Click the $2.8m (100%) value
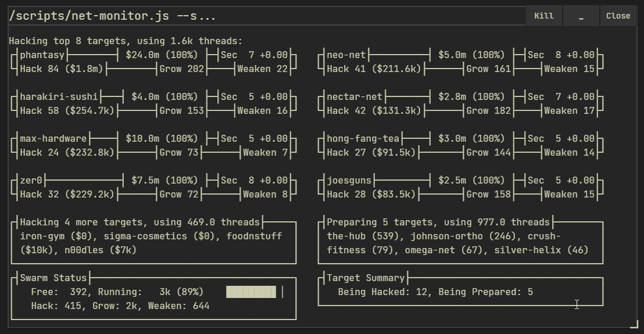The height and width of the screenshot is (334, 644). 471,97
